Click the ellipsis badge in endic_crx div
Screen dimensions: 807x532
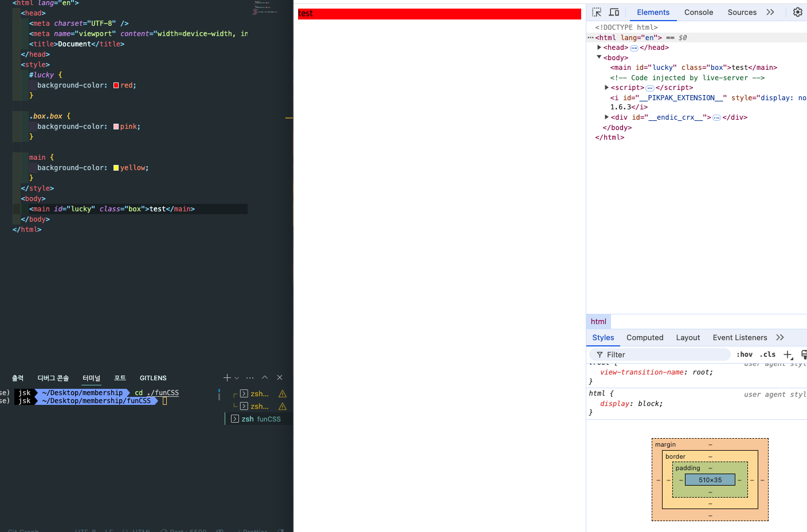click(x=716, y=118)
